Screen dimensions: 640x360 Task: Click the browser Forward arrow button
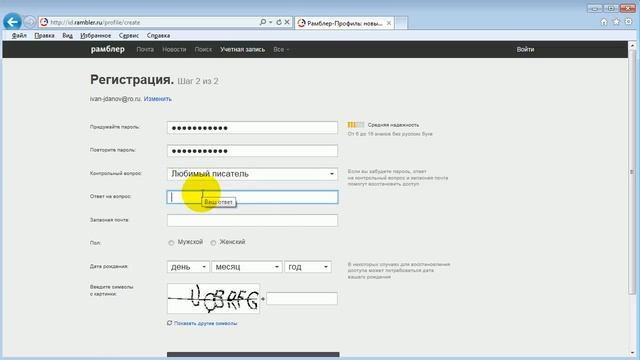(29, 22)
